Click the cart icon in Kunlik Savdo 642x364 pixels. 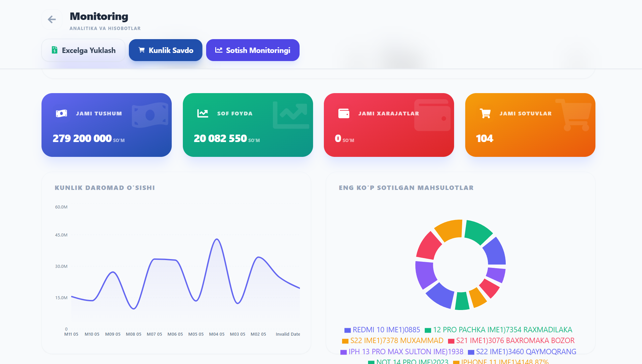coord(142,50)
